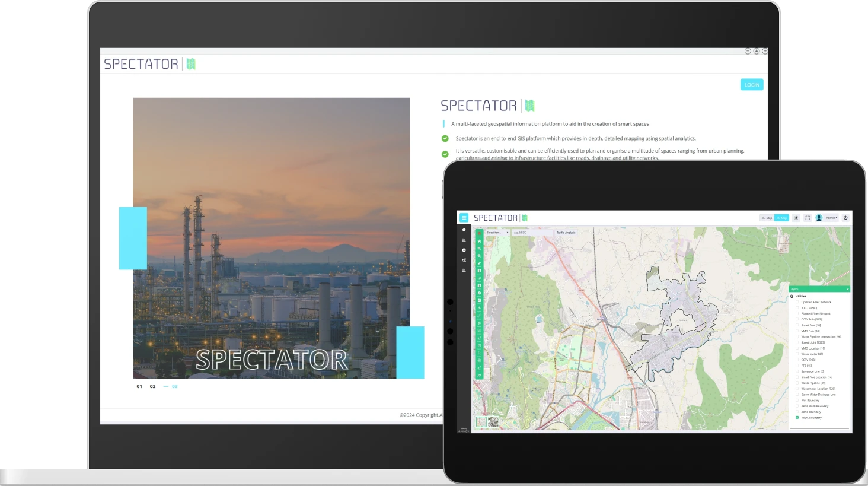
Task: Enable the Zone Boundary layer checkbox
Action: click(797, 412)
